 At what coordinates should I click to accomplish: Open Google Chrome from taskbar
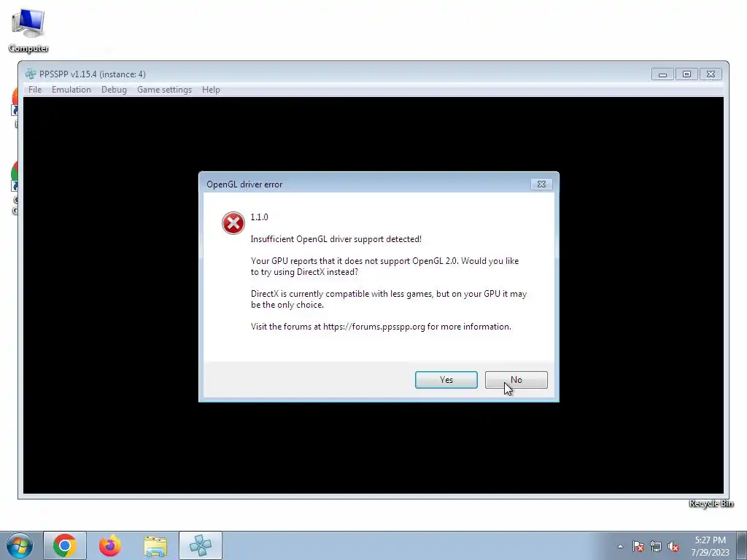pos(65,545)
